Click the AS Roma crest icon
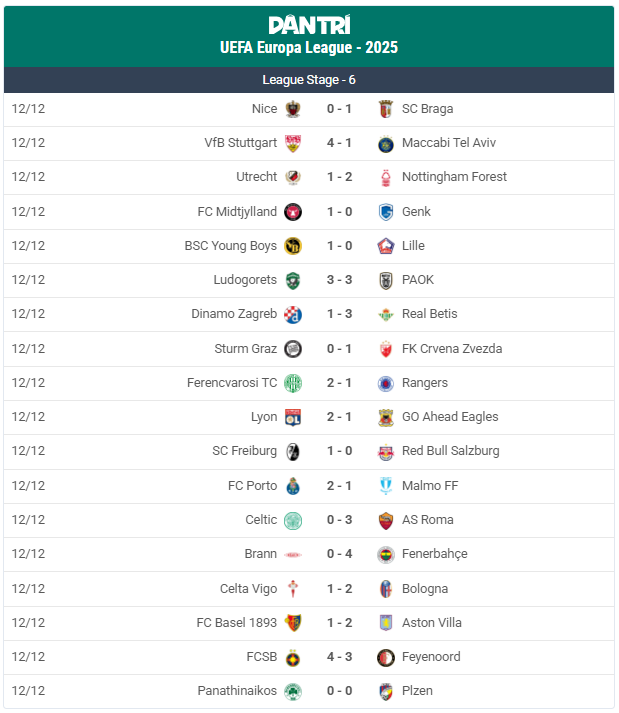Image resolution: width=619 pixels, height=713 pixels. coord(386,520)
